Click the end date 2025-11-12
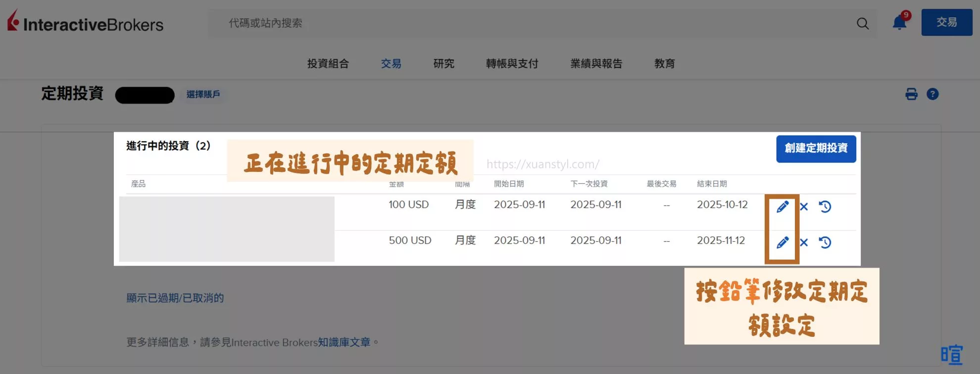Image resolution: width=980 pixels, height=374 pixels. tap(721, 240)
